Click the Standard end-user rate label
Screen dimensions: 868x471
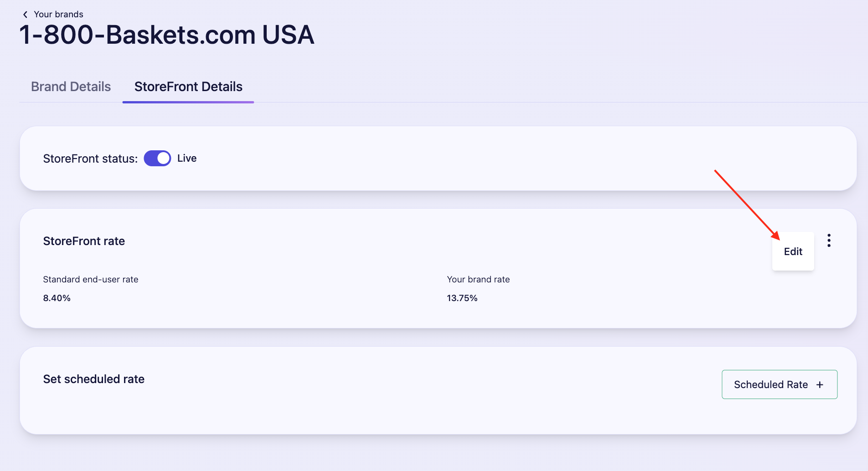tap(90, 279)
